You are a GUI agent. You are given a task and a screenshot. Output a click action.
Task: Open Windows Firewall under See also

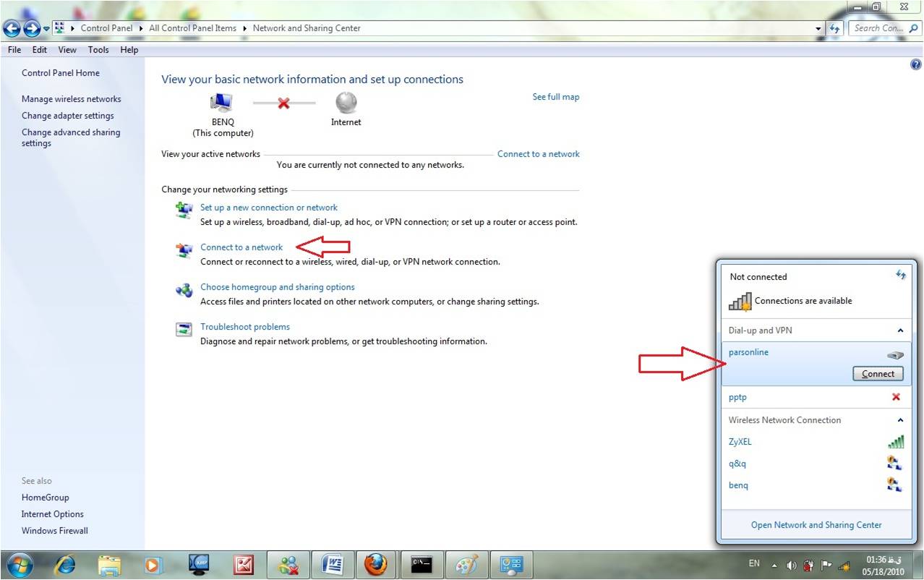(x=55, y=531)
